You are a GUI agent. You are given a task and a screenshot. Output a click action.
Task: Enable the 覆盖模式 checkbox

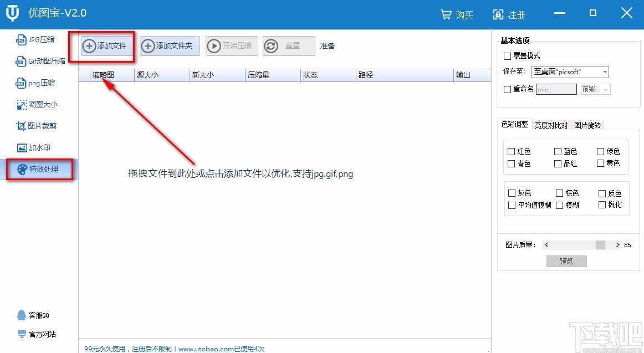click(508, 56)
